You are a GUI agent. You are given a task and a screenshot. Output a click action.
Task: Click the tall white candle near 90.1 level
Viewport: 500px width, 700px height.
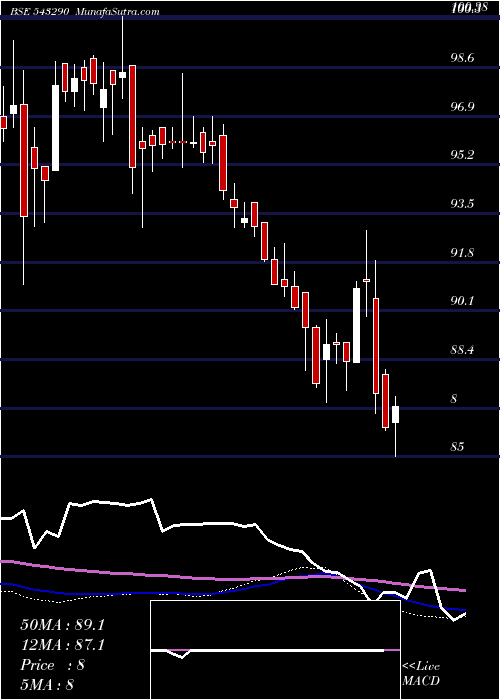tap(356, 325)
